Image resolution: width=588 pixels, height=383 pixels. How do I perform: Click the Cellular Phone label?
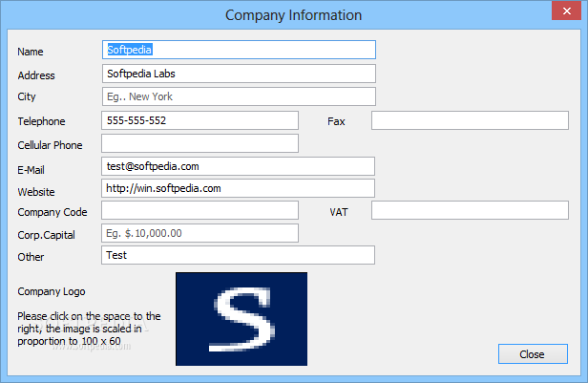pos(50,145)
